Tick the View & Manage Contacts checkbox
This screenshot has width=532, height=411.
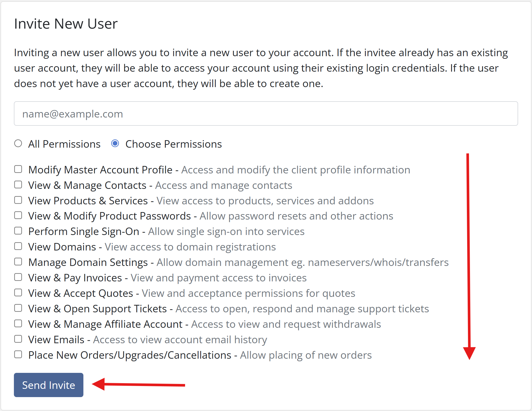pyautogui.click(x=18, y=185)
